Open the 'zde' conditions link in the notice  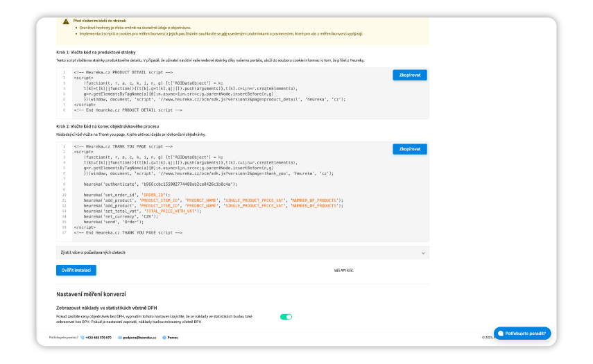tap(224, 34)
